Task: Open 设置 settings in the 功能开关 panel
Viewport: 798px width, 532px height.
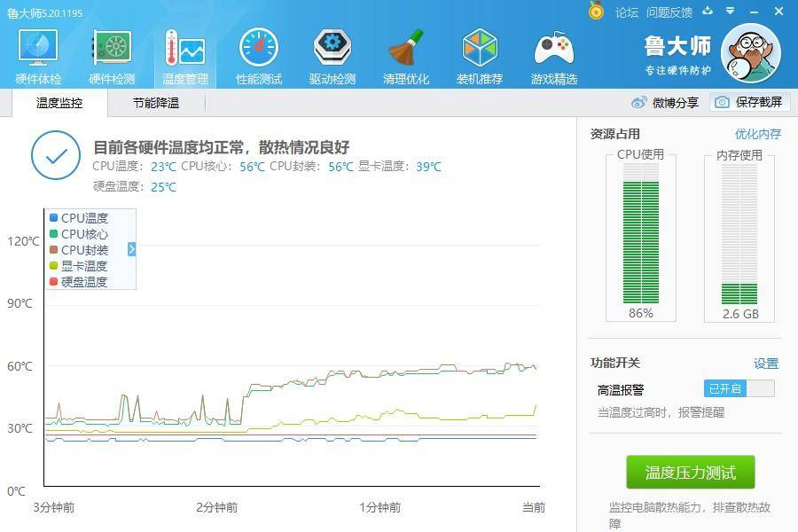Action: click(x=766, y=363)
